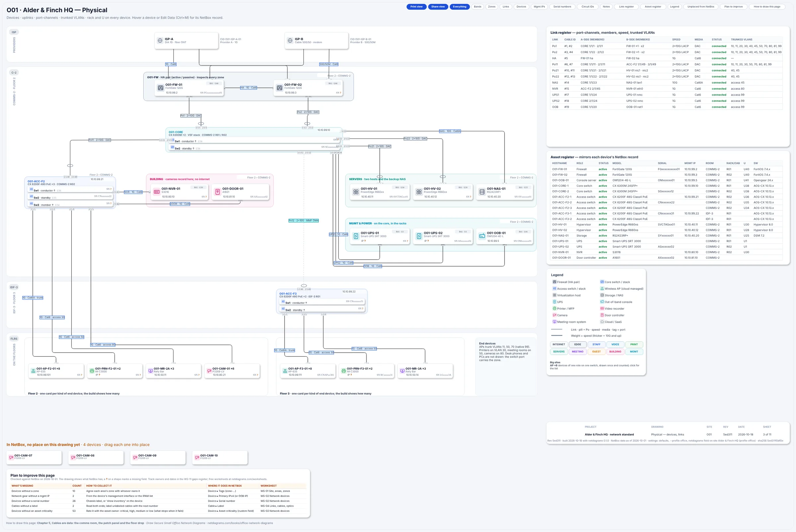Viewport: 796px width, 532px height.
Task: Toggle the Serial numbers pill
Action: coord(562,7)
